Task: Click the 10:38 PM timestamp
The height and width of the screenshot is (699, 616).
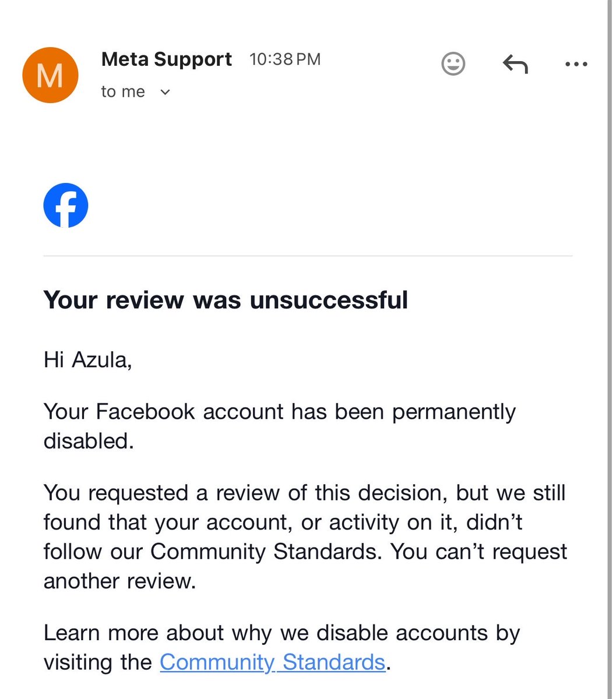Action: [285, 59]
